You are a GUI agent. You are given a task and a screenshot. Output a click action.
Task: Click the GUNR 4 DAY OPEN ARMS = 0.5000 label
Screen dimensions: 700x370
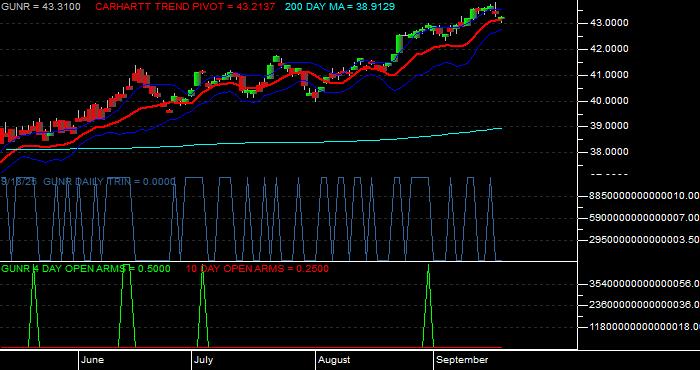(x=86, y=269)
